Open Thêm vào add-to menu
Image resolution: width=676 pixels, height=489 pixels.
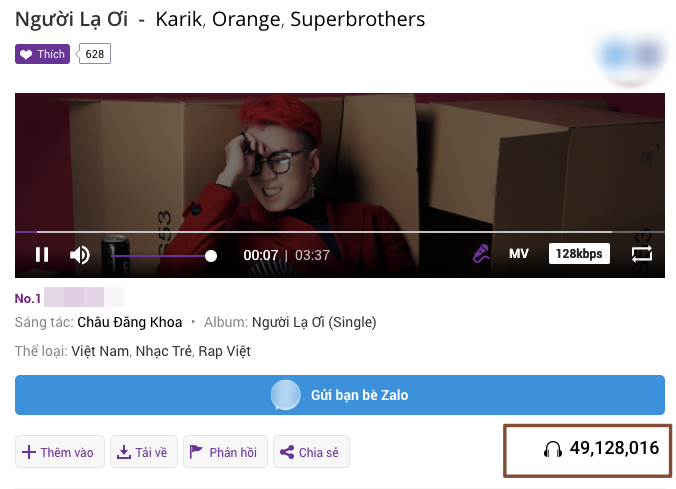[59, 452]
